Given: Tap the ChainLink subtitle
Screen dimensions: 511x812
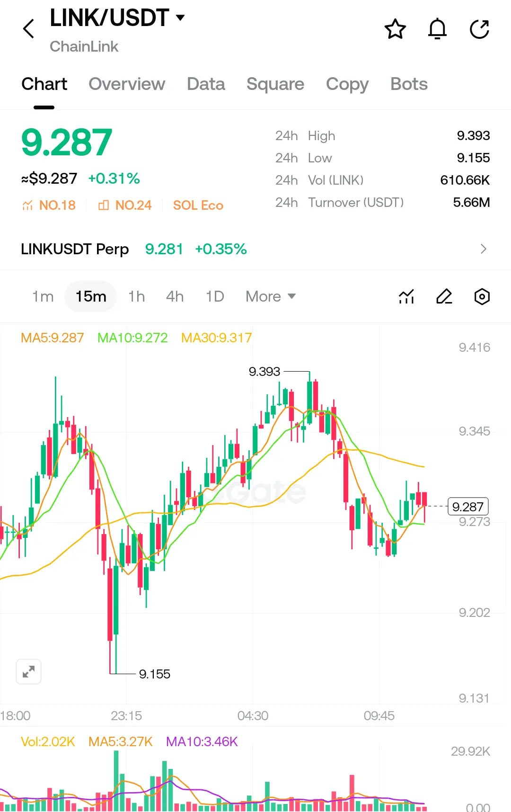Looking at the screenshot, I should coord(84,46).
